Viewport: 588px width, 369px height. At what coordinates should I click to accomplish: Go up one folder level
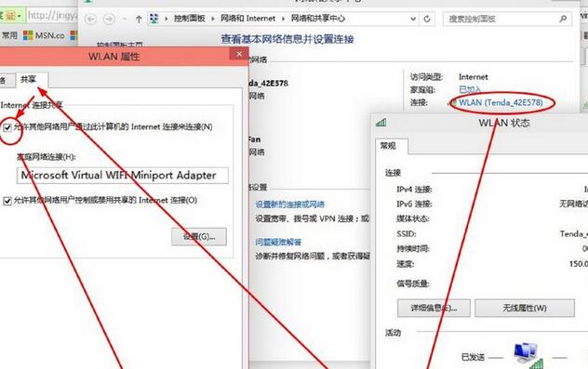tap(139, 20)
